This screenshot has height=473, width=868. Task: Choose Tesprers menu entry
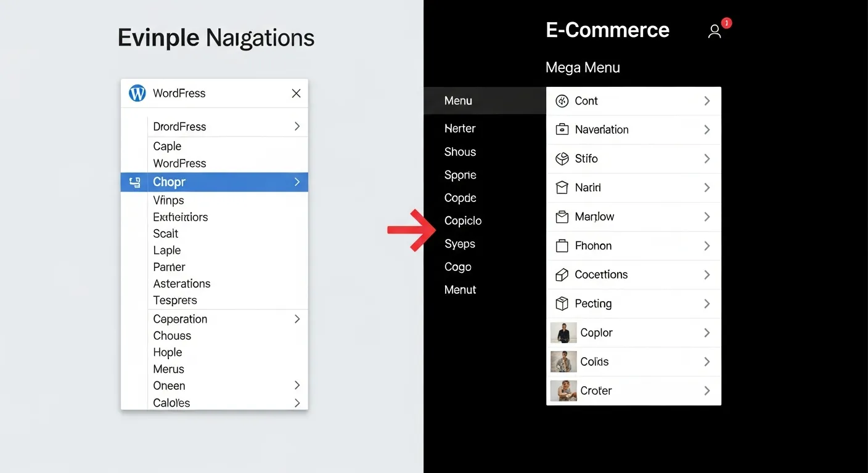(x=175, y=301)
